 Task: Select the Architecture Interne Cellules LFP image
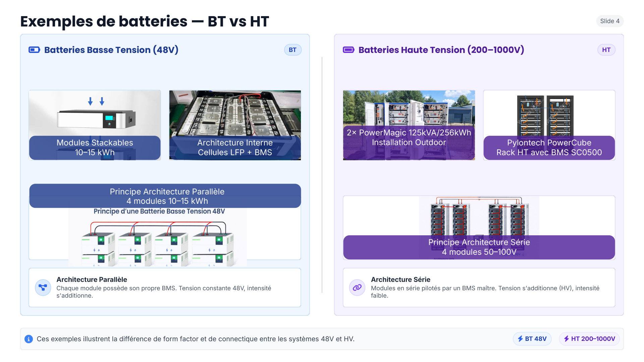(x=235, y=114)
